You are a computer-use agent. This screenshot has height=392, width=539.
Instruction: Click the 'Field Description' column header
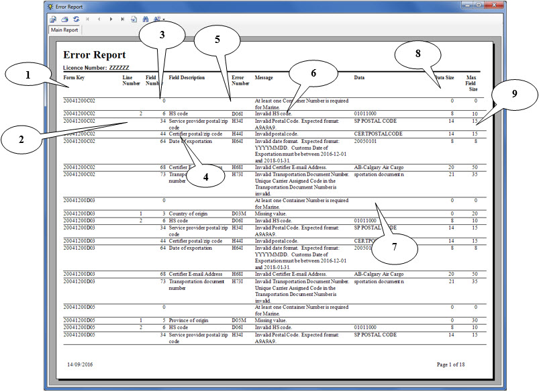[187, 78]
